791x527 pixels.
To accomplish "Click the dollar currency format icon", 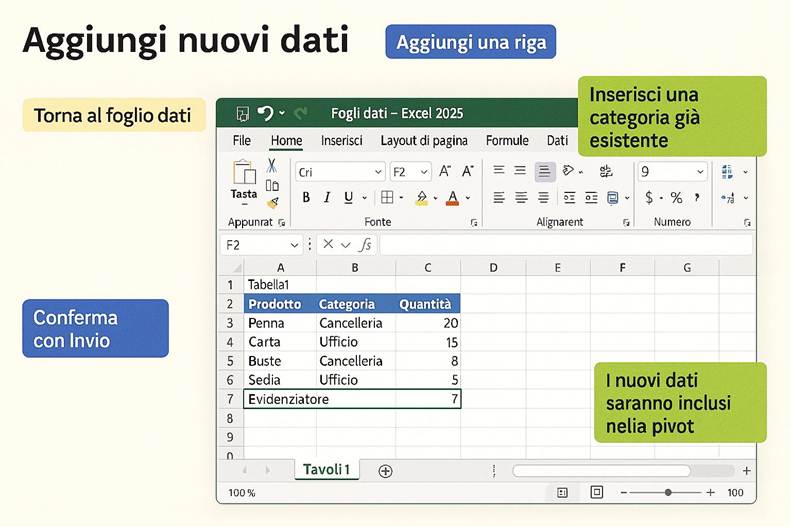I will click(x=649, y=198).
